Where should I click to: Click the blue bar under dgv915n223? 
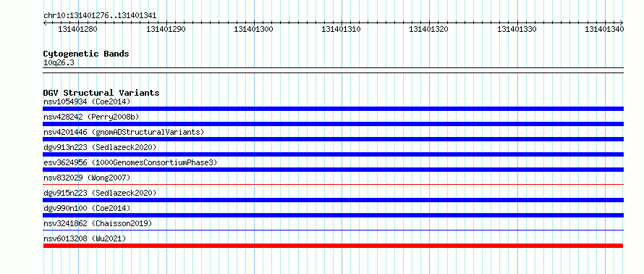point(333,200)
